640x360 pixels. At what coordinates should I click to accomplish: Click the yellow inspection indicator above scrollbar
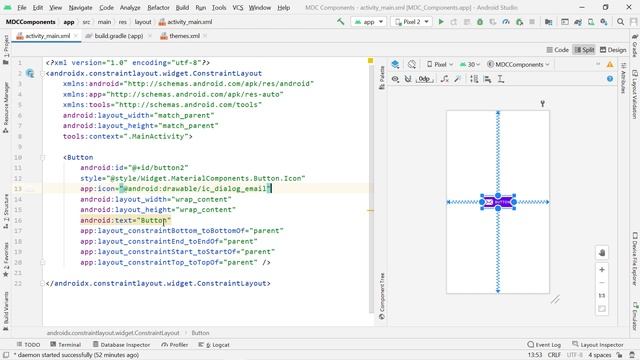click(x=370, y=60)
